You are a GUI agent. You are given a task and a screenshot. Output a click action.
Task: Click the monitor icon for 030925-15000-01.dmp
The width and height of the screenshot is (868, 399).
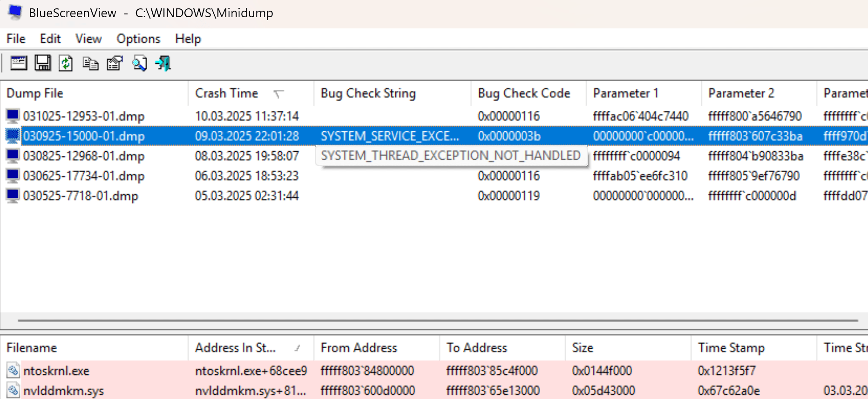click(x=13, y=135)
